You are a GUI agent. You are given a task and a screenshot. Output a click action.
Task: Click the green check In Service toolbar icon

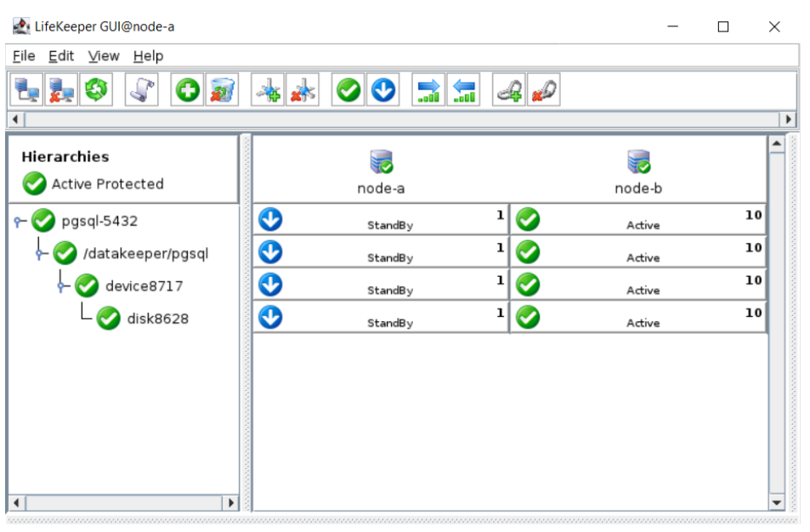tap(348, 90)
